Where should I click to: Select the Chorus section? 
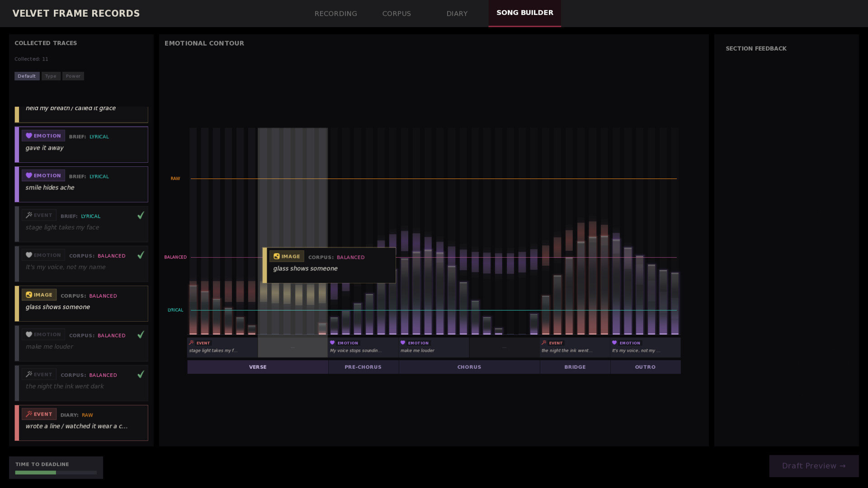pos(469,367)
